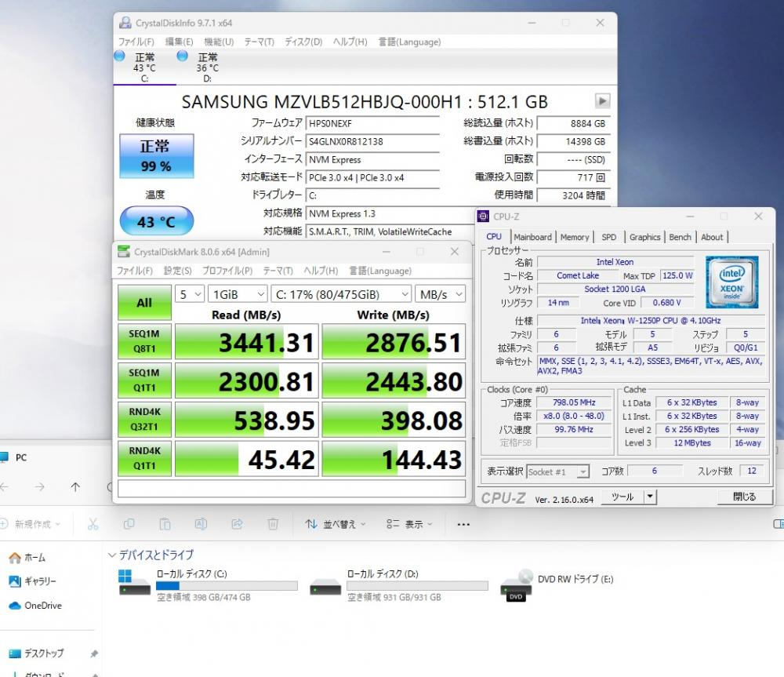Run the SEQ1M Q8T1 test
The width and height of the screenshot is (784, 677).
tap(144, 341)
